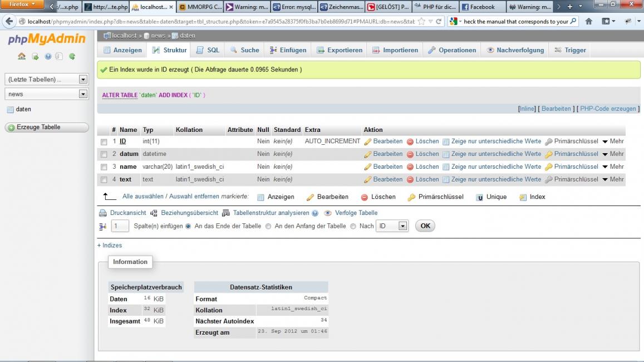Click the column count input field
Image resolution: width=644 pixels, height=362 pixels.
coord(120,227)
